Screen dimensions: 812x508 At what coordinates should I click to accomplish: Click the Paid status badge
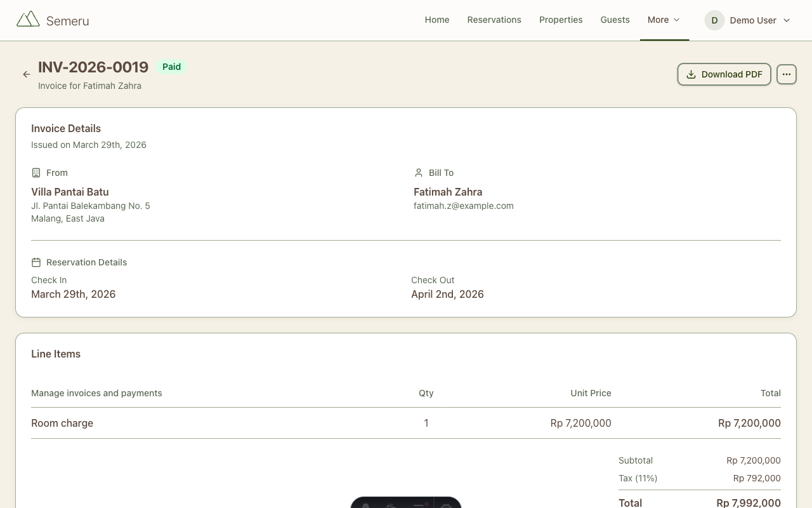coord(171,67)
